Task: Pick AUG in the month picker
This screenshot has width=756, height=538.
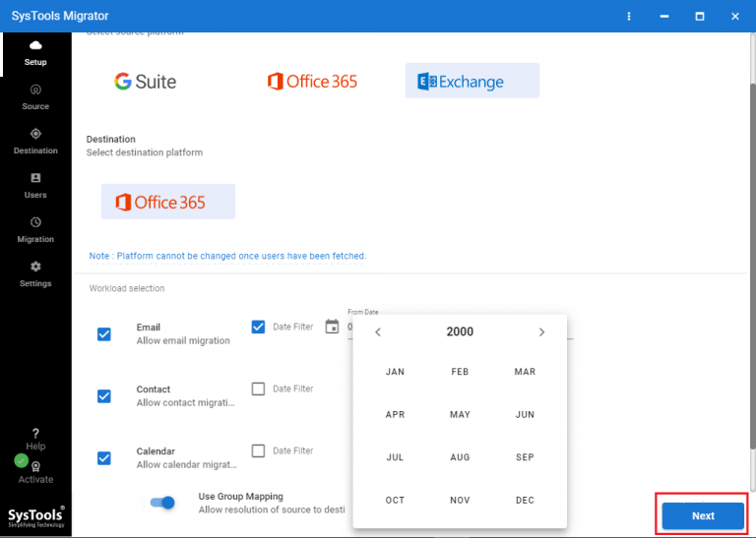Action: (460, 457)
